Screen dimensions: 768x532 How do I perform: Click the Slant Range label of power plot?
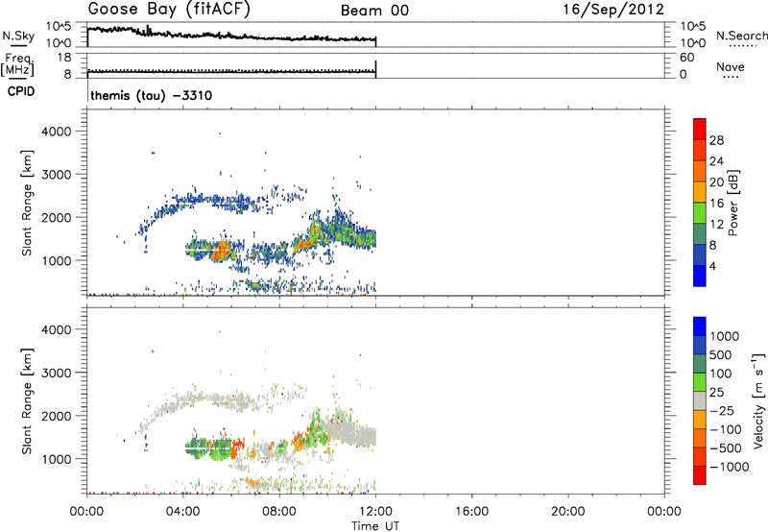[27, 203]
